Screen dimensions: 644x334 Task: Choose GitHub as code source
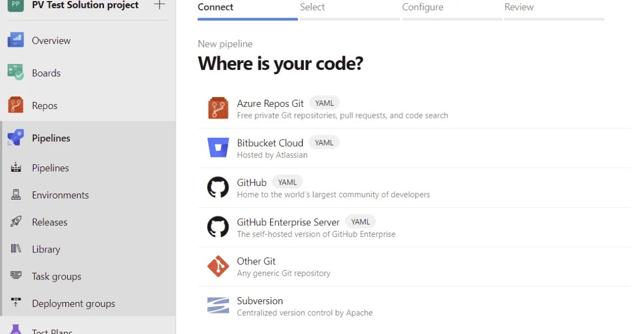pos(414,187)
